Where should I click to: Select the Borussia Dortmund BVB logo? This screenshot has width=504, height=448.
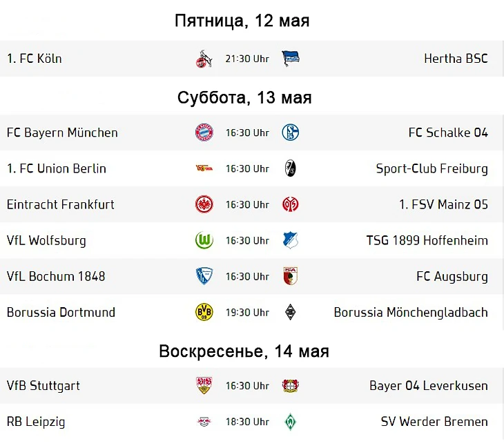(x=204, y=312)
